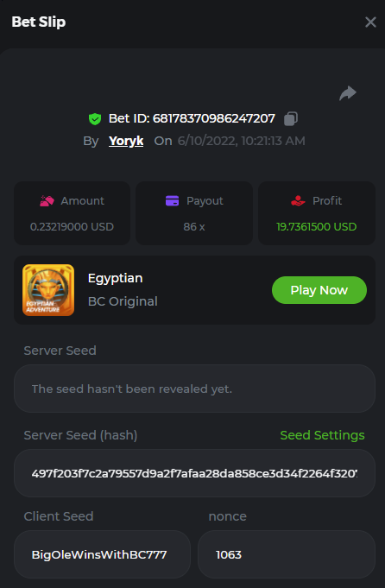Click the purple Payout card icon
The width and height of the screenshot is (385, 588).
click(x=172, y=201)
